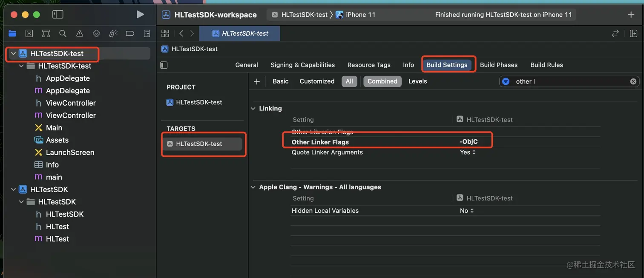Collapse the HLTestSDK-test project disclosure arrow

coord(13,53)
